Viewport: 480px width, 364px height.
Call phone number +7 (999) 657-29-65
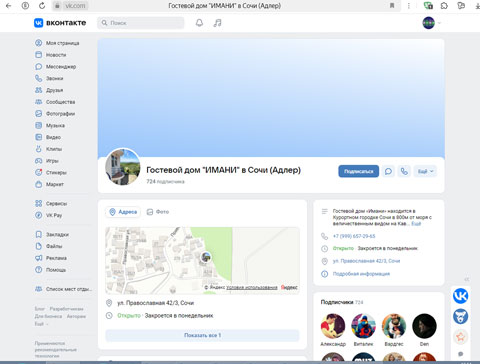pos(354,236)
